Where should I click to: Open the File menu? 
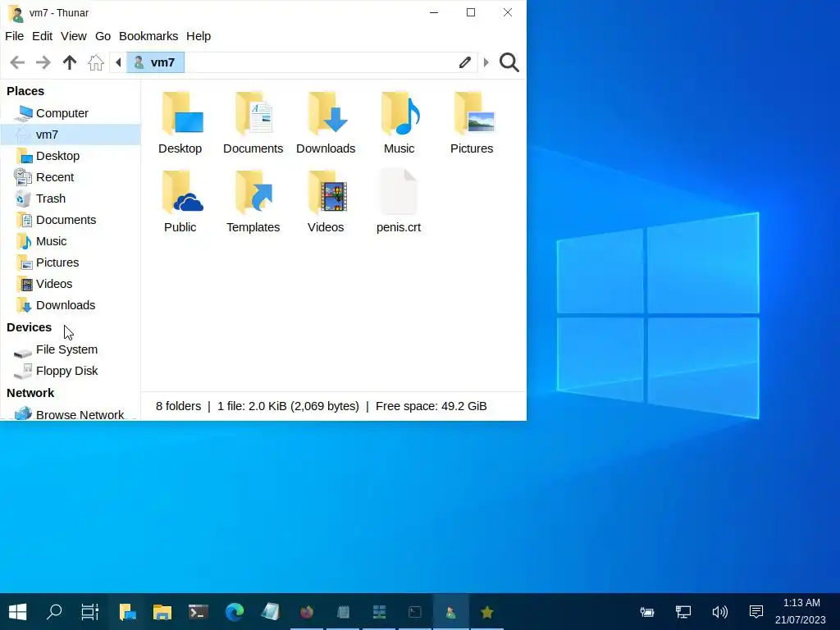pos(15,36)
